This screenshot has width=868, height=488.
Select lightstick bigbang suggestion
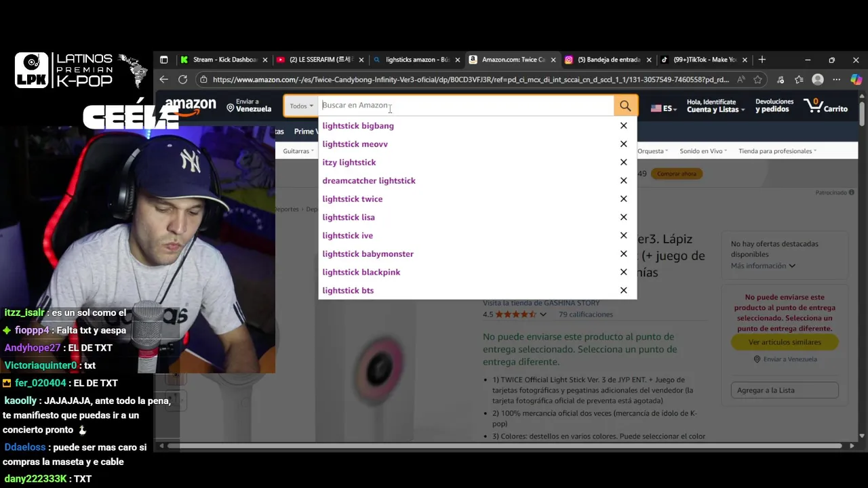pos(358,125)
